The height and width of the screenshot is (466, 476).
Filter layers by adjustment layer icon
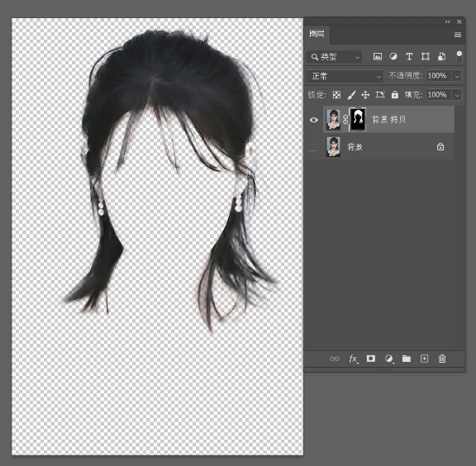pos(393,56)
